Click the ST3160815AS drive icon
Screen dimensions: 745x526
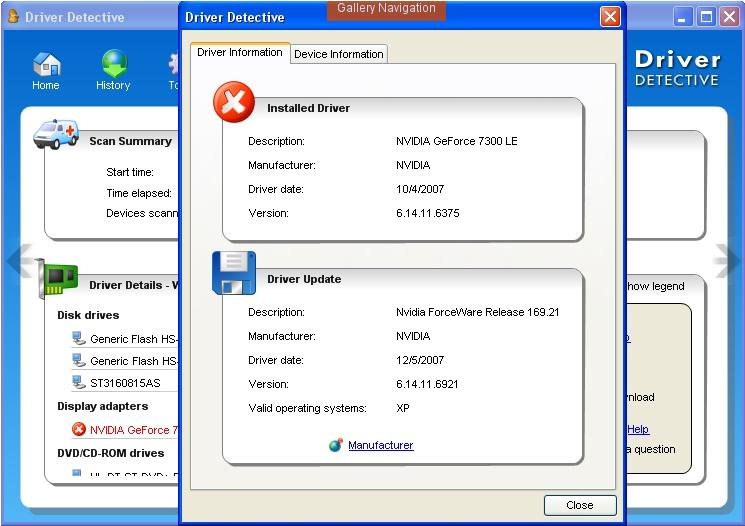78,382
